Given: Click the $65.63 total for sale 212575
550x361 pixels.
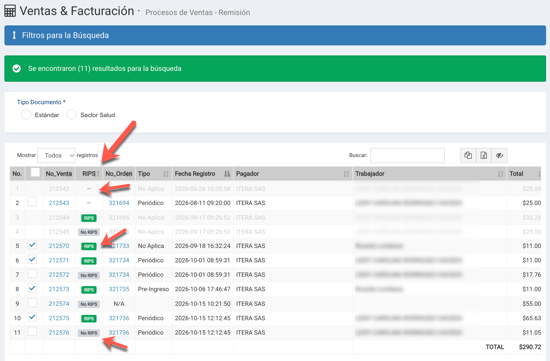Looking at the screenshot, I should (532, 318).
